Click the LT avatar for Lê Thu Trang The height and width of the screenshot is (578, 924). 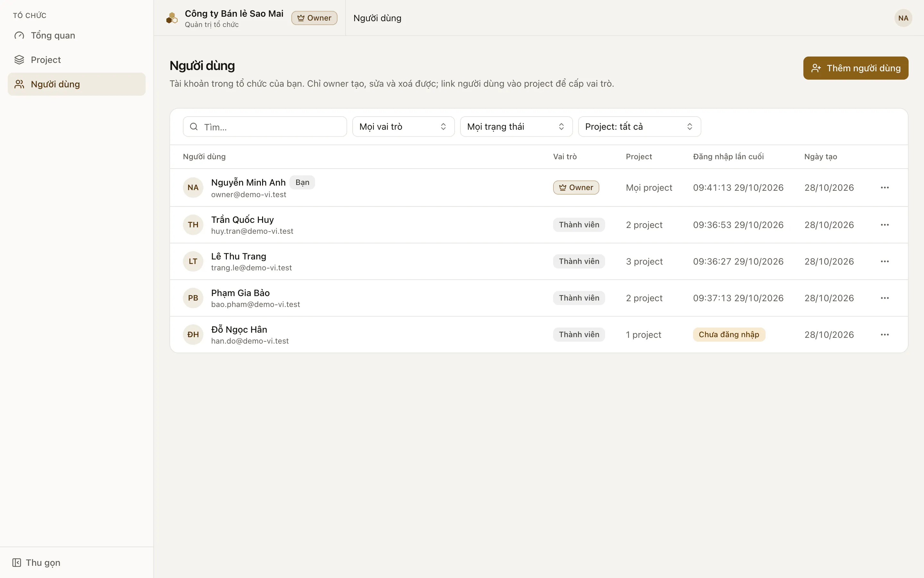tap(193, 261)
